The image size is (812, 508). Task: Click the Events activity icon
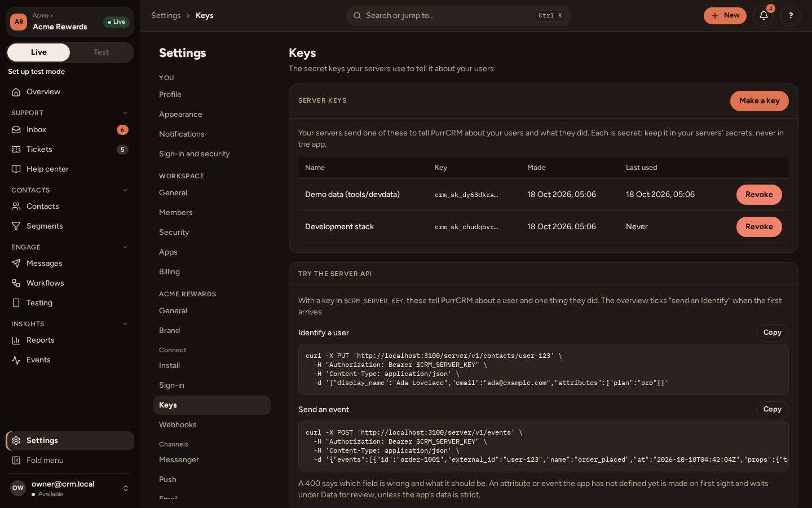16,360
